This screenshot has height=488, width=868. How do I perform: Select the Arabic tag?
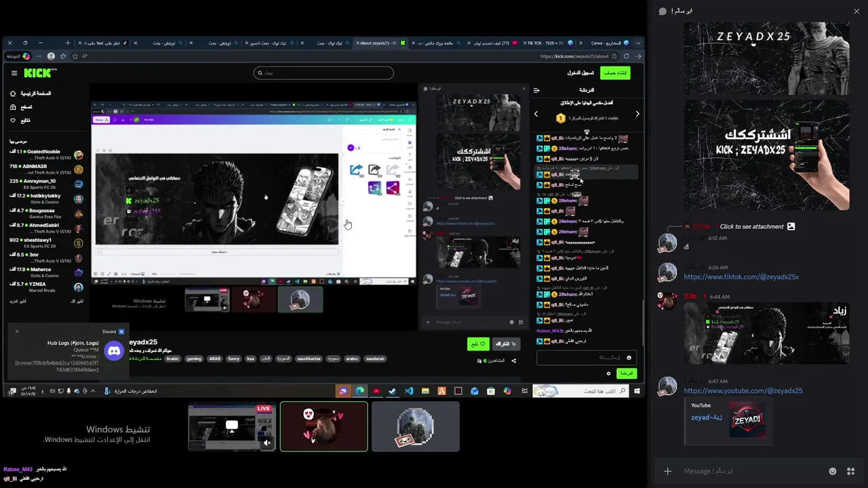click(173, 359)
